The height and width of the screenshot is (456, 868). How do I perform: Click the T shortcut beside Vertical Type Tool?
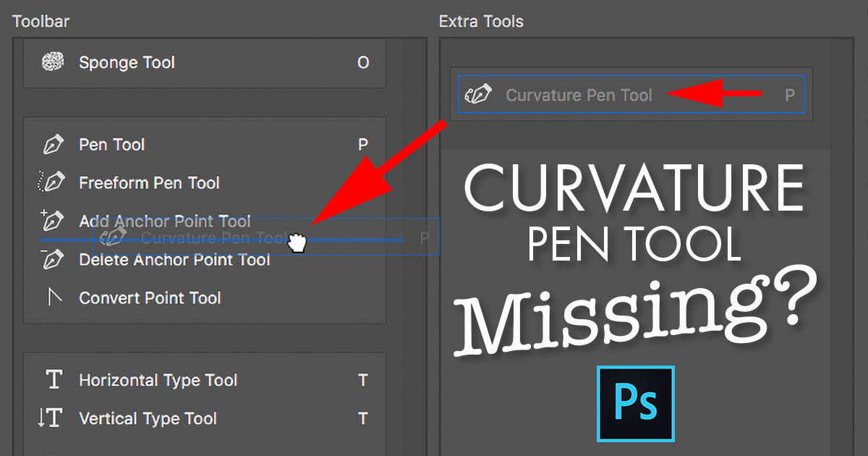[x=362, y=418]
